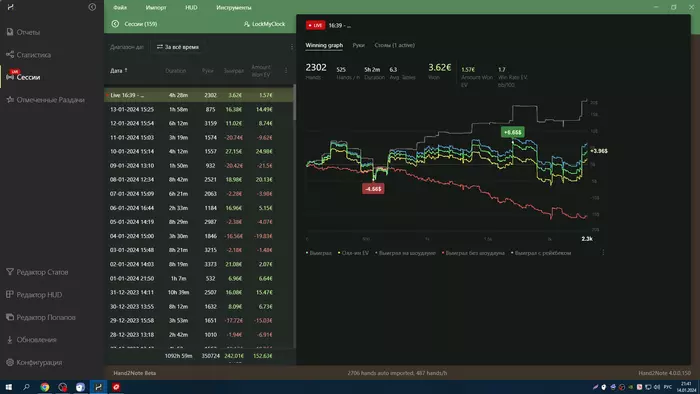Toggle Выиграл без шоудауна line
The width and height of the screenshot is (700, 394).
point(473,253)
